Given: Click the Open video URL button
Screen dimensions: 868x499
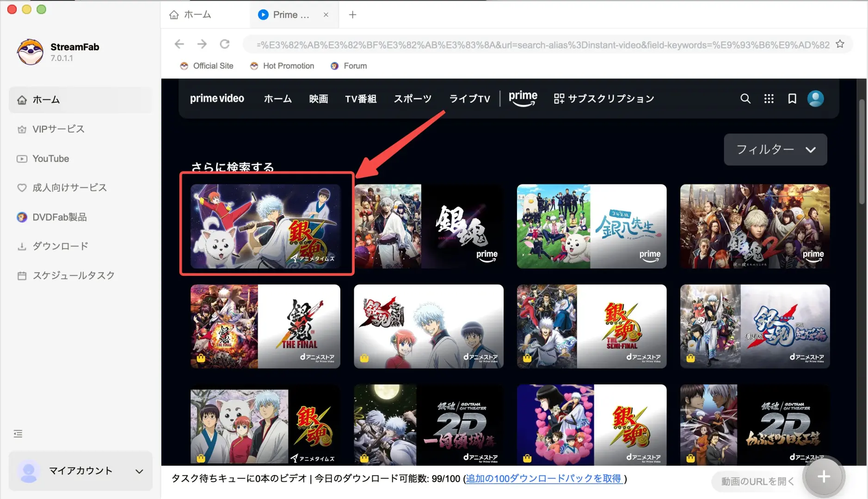Looking at the screenshot, I should click(x=757, y=481).
